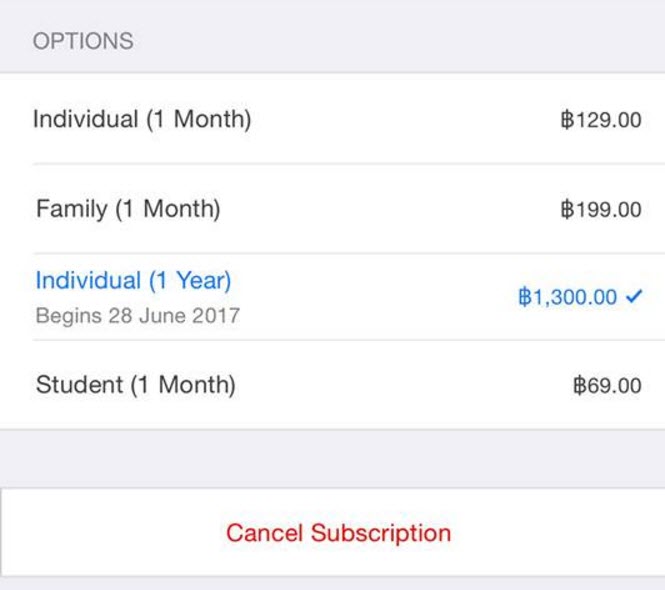Tap the Baht symbol of the ฿1,300.00 price
The height and width of the screenshot is (590, 665).
pos(524,297)
